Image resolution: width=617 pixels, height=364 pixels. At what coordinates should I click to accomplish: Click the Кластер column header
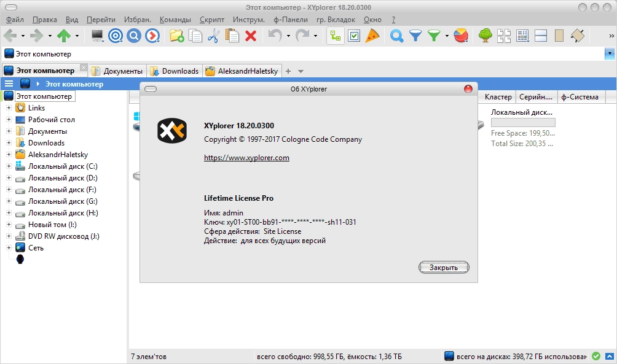tap(498, 97)
